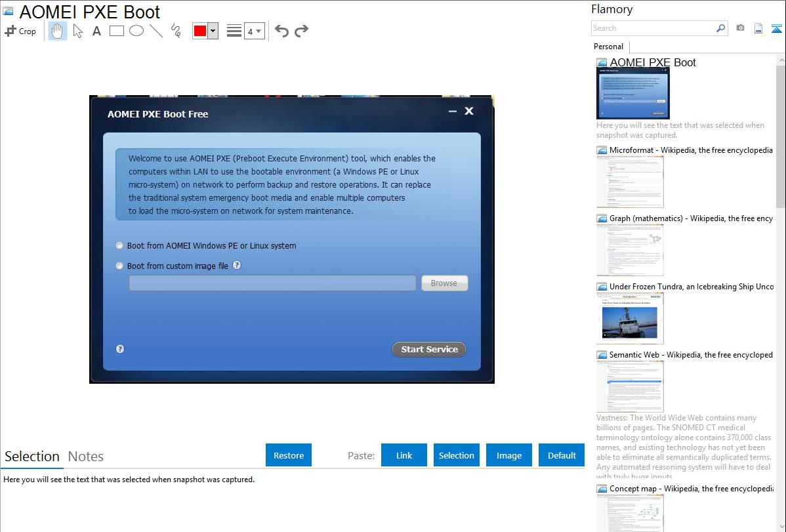Click the icon beside sidebar AOMEI PXE Boot title
This screenshot has width=786, height=532.
tap(602, 63)
